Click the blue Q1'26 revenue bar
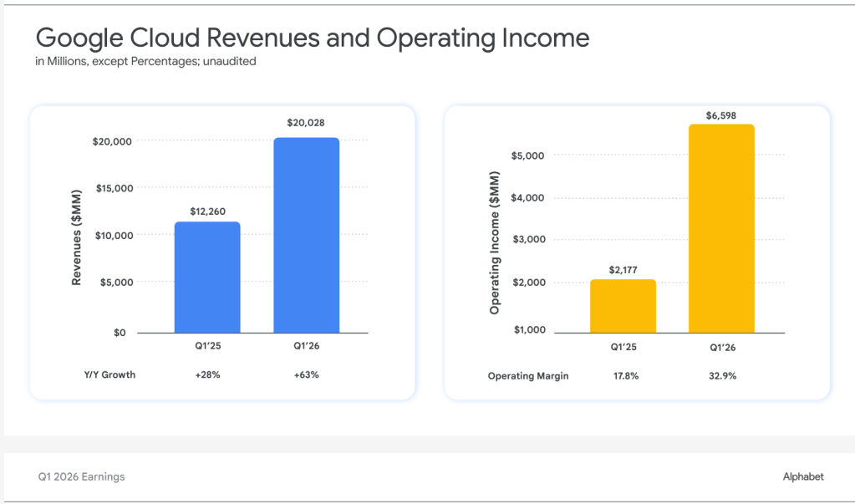Screen dimensions: 855x504 [x=306, y=235]
